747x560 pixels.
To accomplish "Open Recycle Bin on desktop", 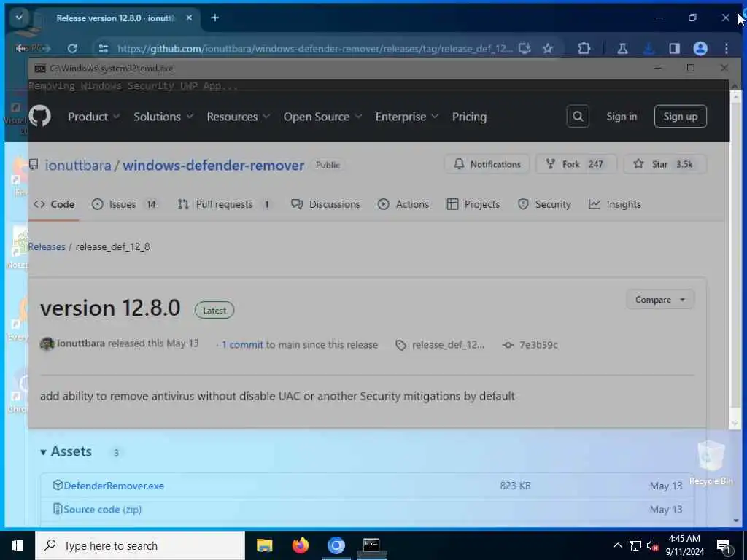I will tap(711, 462).
